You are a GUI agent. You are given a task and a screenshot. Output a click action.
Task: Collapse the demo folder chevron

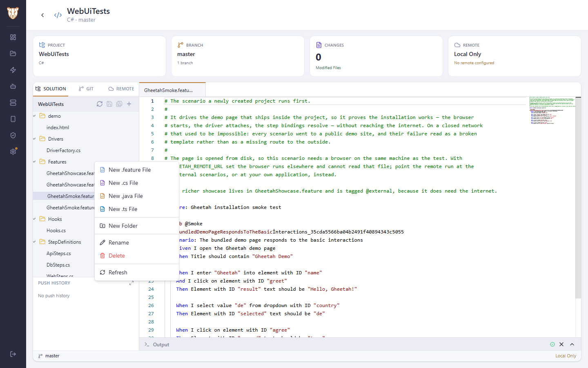pyautogui.click(x=35, y=116)
